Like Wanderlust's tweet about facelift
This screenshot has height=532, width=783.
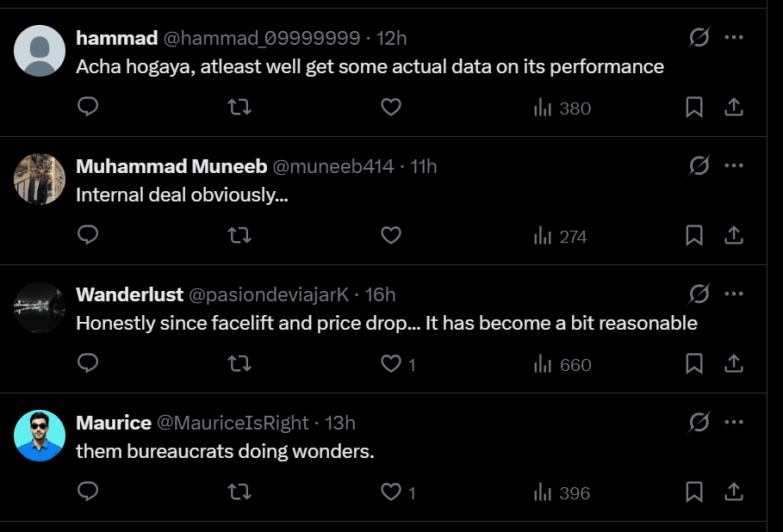click(x=391, y=364)
